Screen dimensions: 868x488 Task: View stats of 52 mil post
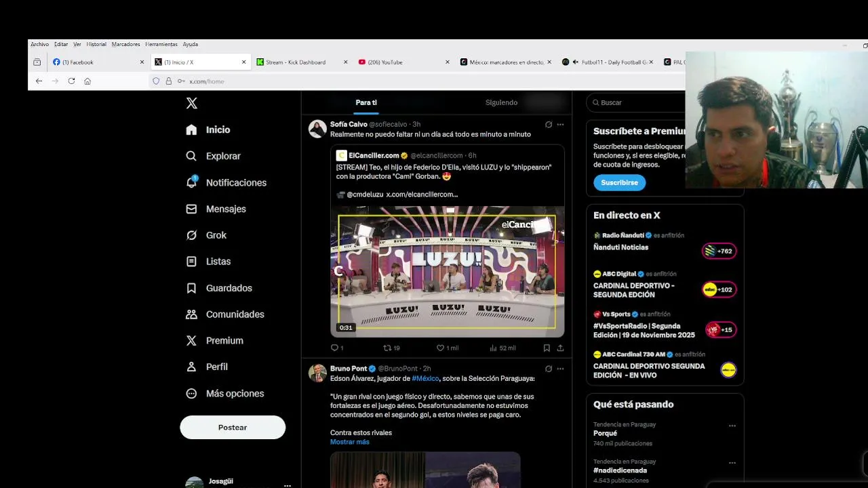pyautogui.click(x=502, y=348)
